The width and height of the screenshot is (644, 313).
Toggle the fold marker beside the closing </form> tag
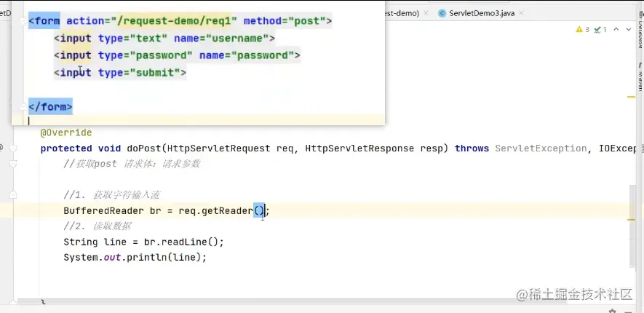pos(23,107)
